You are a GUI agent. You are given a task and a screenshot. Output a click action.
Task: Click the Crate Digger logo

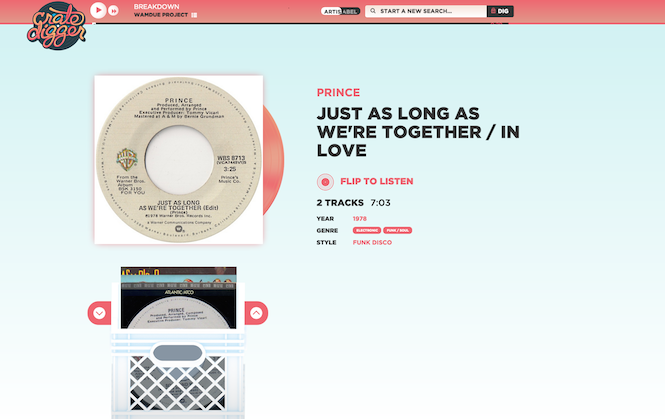pyautogui.click(x=56, y=26)
